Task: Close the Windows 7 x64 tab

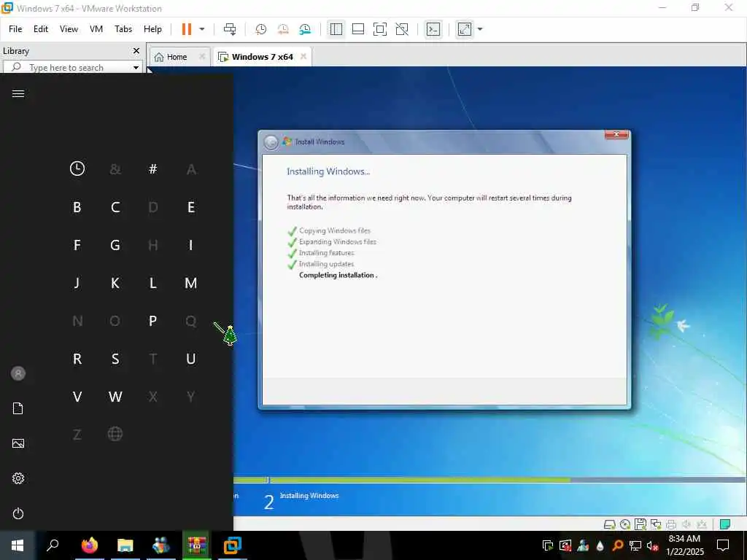Action: coord(303,57)
